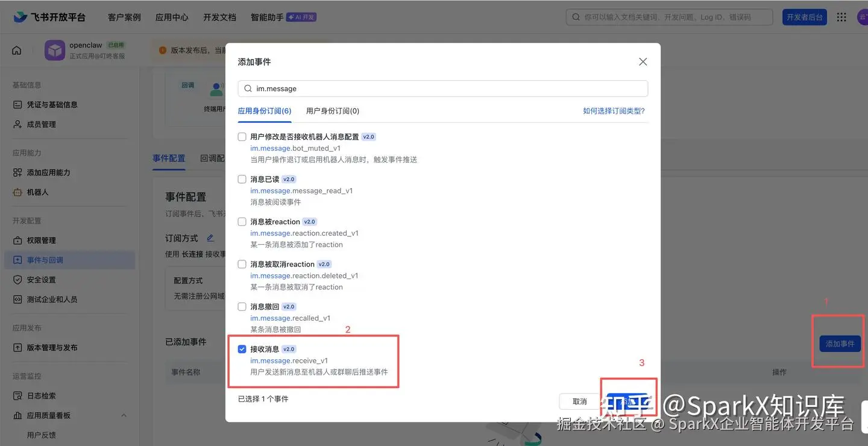Open 应用中心 in top navigation
This screenshot has width=868, height=446.
pyautogui.click(x=172, y=17)
